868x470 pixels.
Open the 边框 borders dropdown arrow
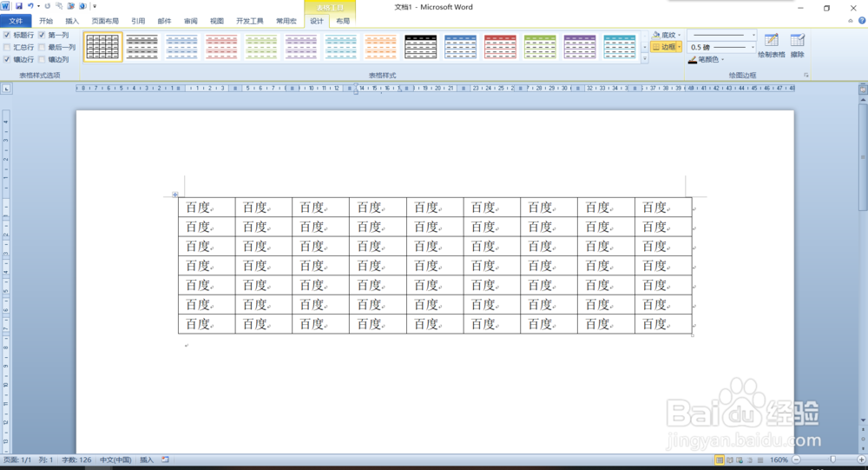tap(680, 47)
